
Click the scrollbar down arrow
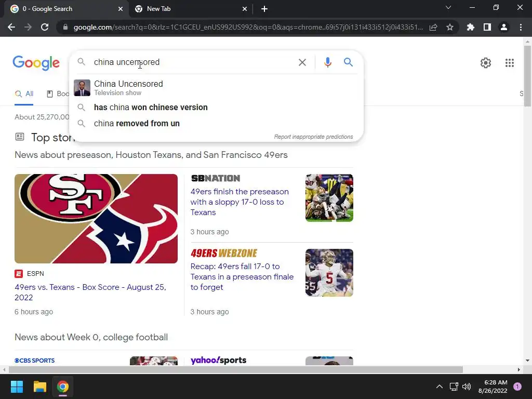527,361
